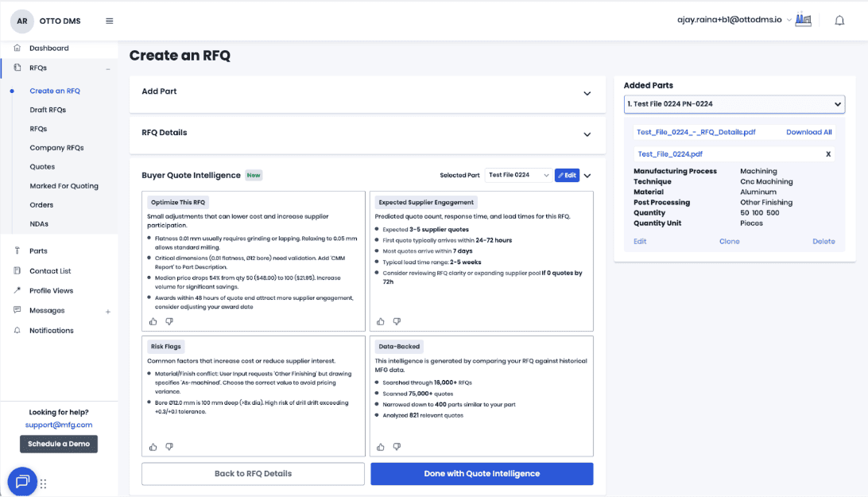Thumbs up the Optimize This RFQ card
The width and height of the screenshot is (868, 497).
click(x=153, y=321)
